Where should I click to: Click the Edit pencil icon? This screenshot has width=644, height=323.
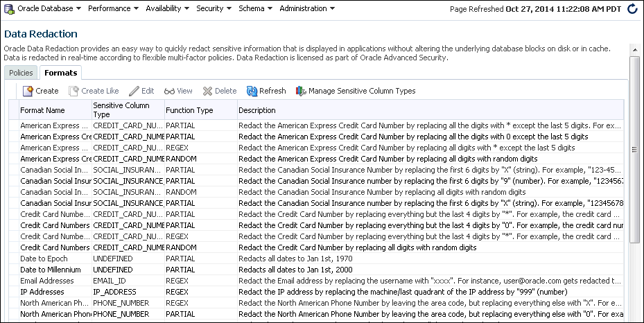click(134, 91)
